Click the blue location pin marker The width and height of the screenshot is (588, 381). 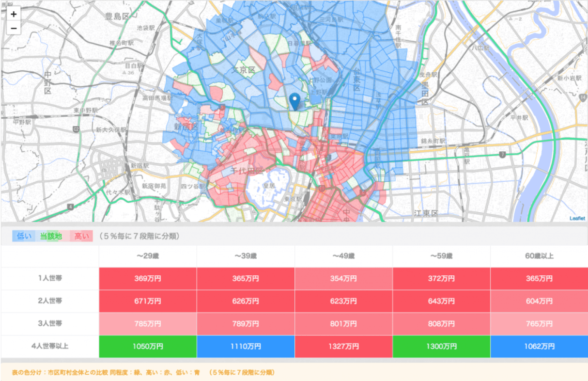(x=294, y=102)
